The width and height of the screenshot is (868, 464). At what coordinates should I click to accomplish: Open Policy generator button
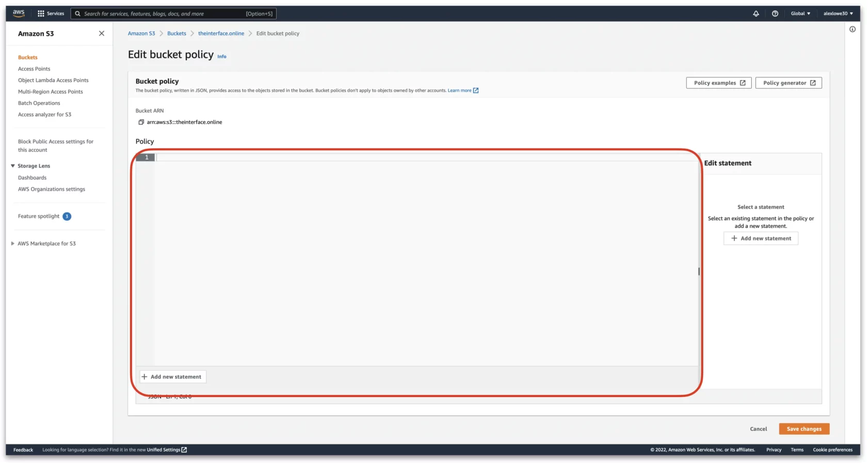(789, 83)
